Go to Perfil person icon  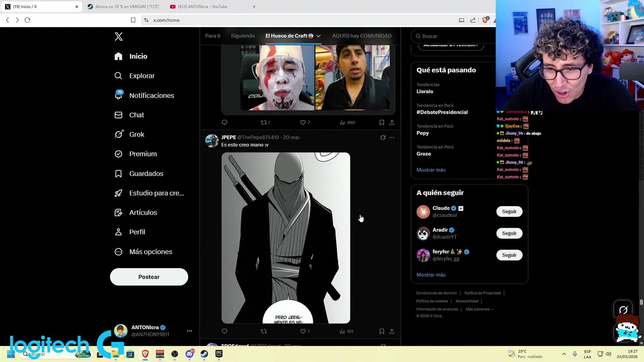coord(118,232)
